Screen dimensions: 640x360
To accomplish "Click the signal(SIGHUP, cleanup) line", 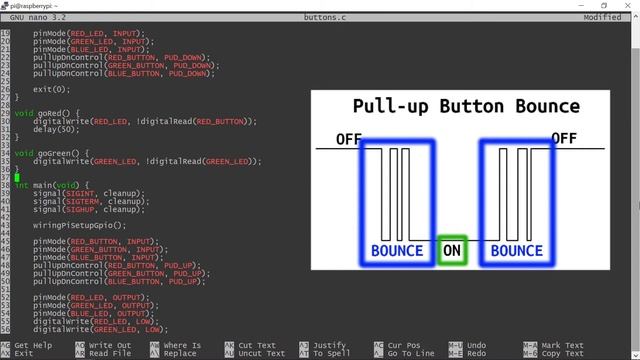I will point(89,209).
